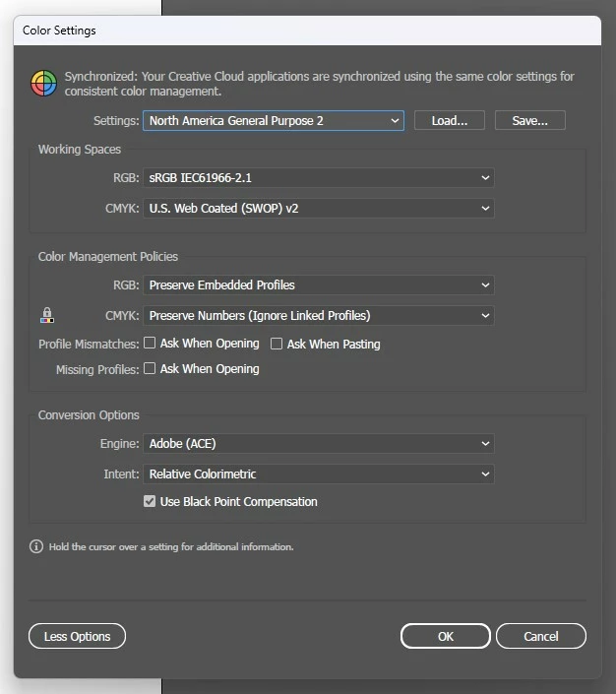Enable Missing Profiles Ask When Opening
This screenshot has width=616, height=694.
150,368
